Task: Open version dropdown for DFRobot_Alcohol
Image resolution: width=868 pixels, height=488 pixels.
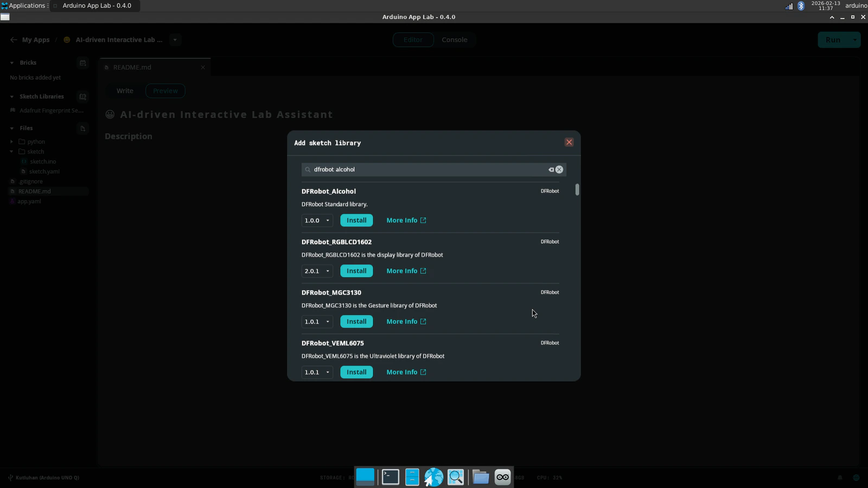Action: (x=317, y=220)
